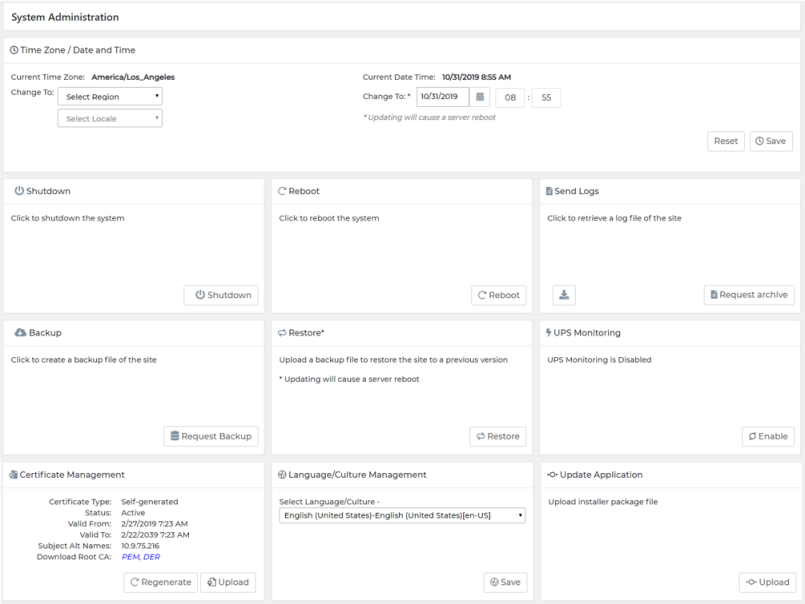The image size is (805, 604).
Task: Upload the installer package in Update Application
Action: point(768,582)
